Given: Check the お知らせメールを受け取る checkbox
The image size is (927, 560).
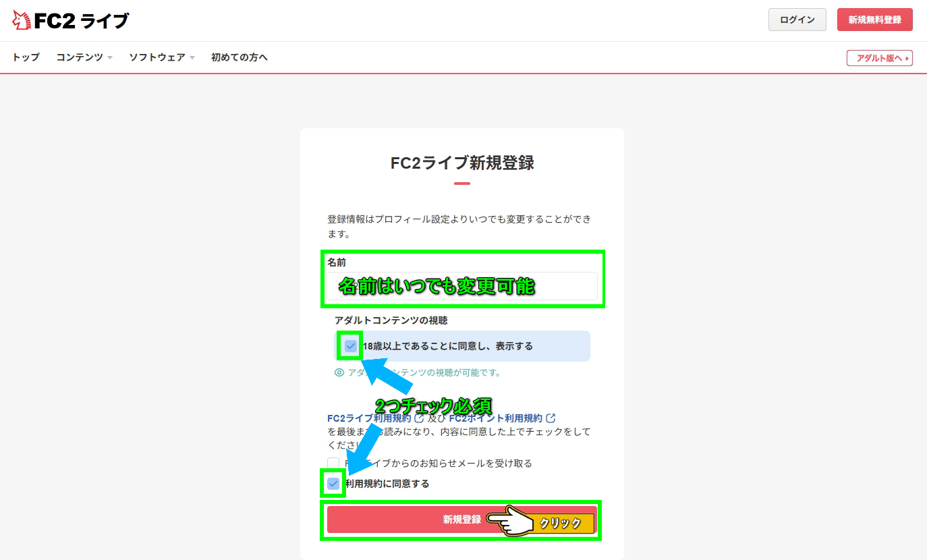Looking at the screenshot, I should click(333, 464).
